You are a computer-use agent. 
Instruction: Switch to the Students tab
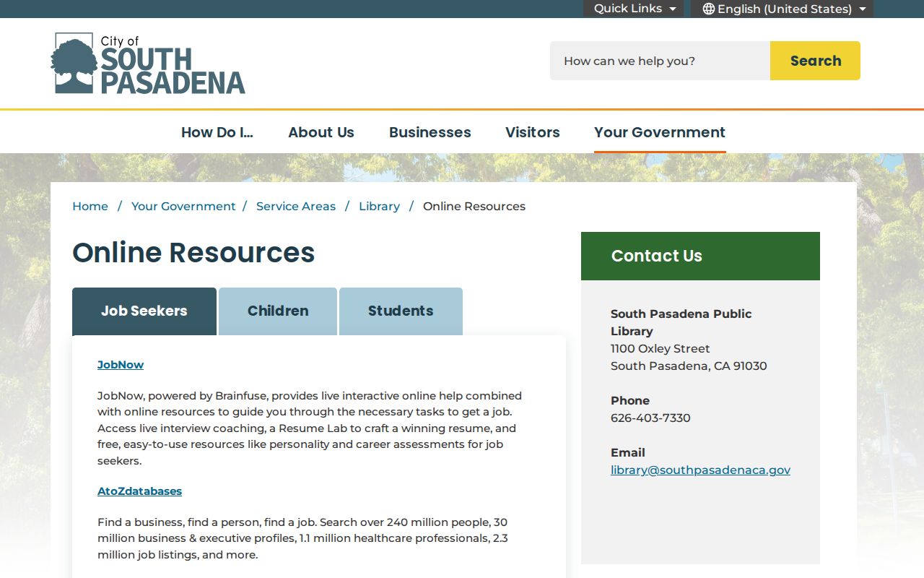(401, 311)
